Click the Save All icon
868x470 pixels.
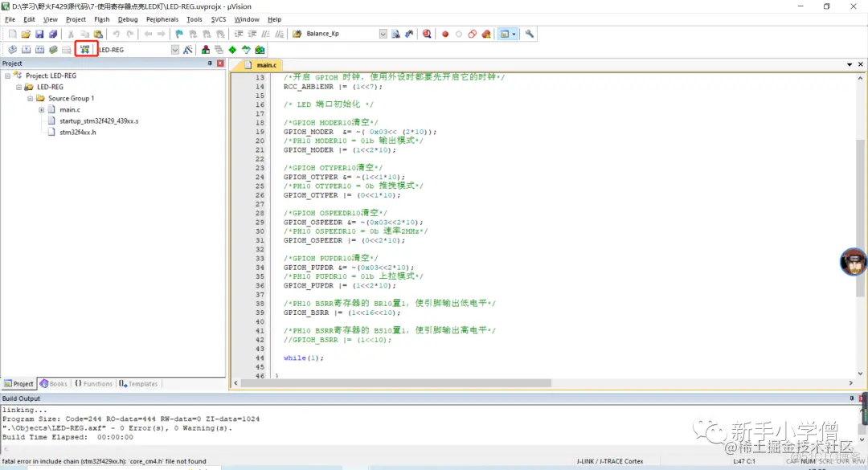(x=53, y=34)
